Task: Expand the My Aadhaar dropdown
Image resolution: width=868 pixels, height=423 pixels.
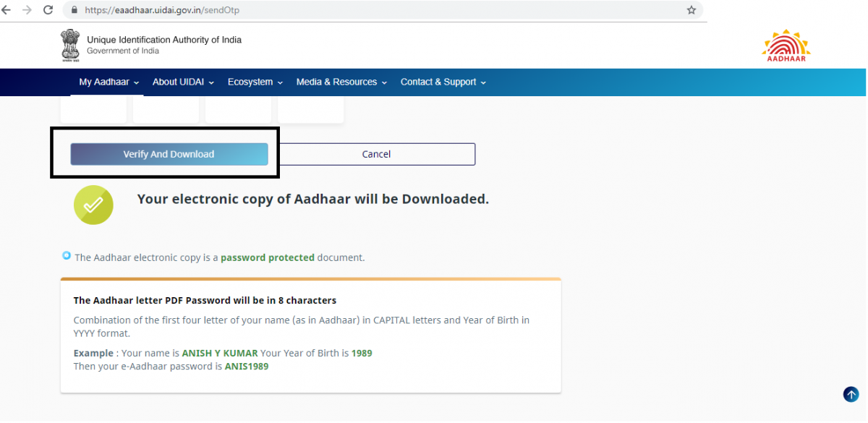Action: point(107,82)
